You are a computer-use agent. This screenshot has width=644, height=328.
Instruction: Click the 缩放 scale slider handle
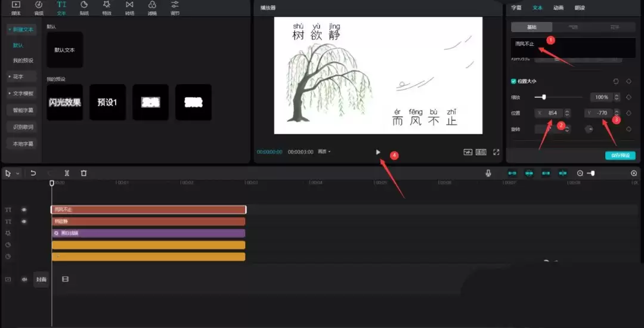point(544,97)
